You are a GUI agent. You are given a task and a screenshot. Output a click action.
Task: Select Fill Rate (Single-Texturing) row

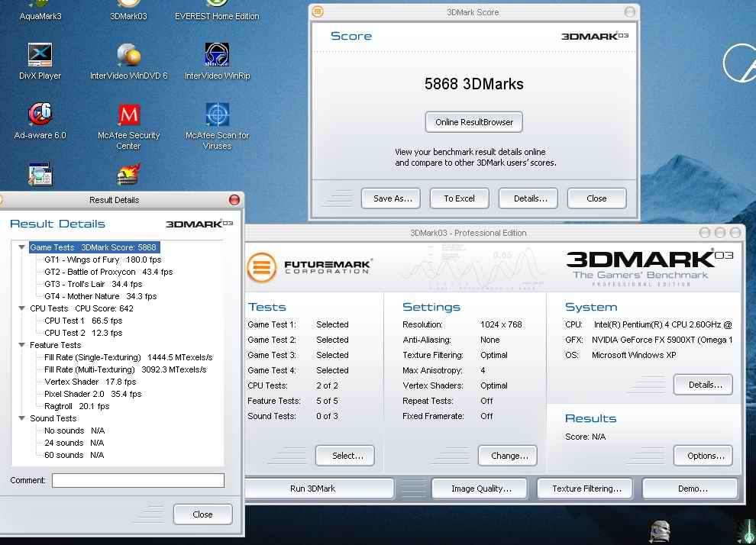click(x=128, y=357)
